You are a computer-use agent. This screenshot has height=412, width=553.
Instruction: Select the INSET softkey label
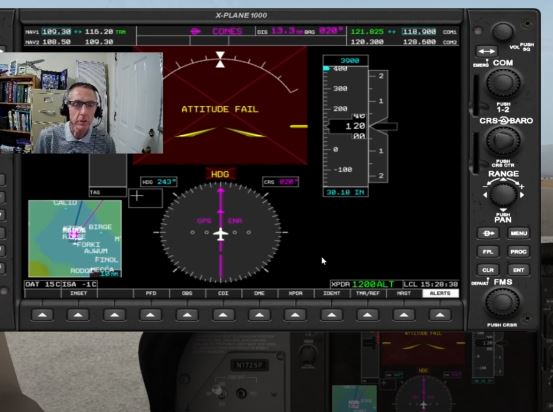coord(79,293)
